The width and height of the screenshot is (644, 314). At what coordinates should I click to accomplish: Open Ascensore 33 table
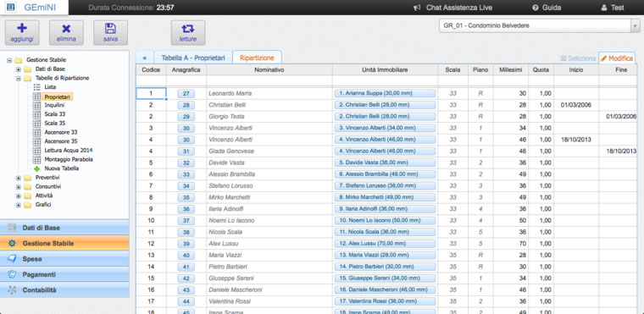(61, 132)
